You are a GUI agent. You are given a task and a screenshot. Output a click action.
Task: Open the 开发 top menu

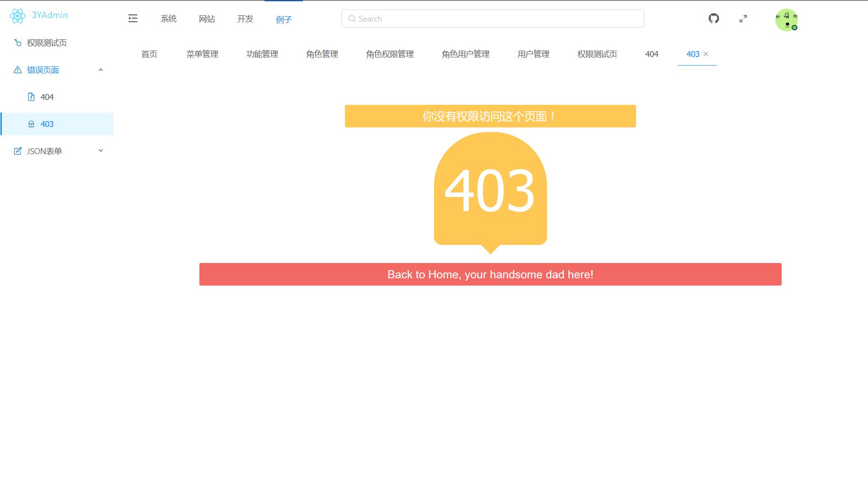click(x=245, y=19)
